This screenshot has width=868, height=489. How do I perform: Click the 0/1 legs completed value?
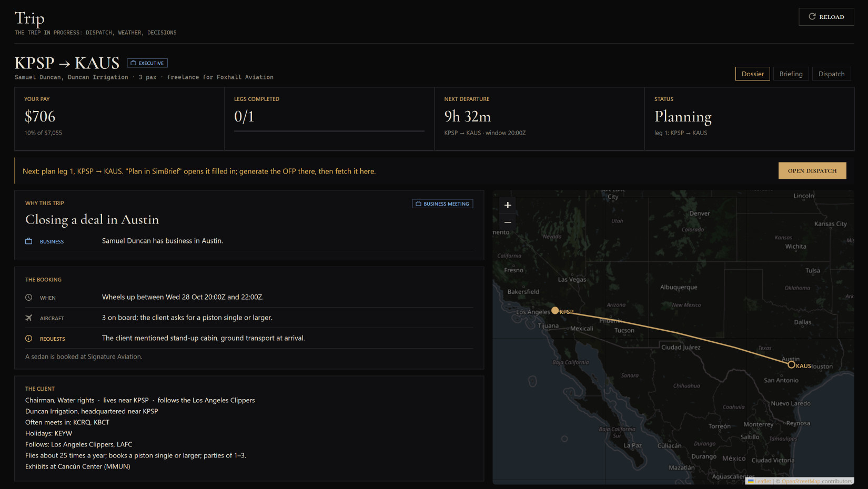[x=244, y=116]
